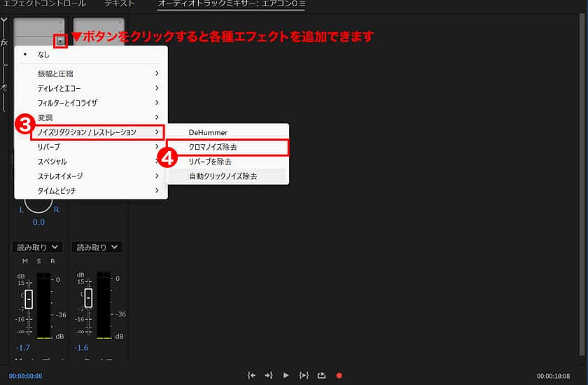Toggle Mute (M) on the first track
The width and height of the screenshot is (588, 385).
(x=25, y=261)
